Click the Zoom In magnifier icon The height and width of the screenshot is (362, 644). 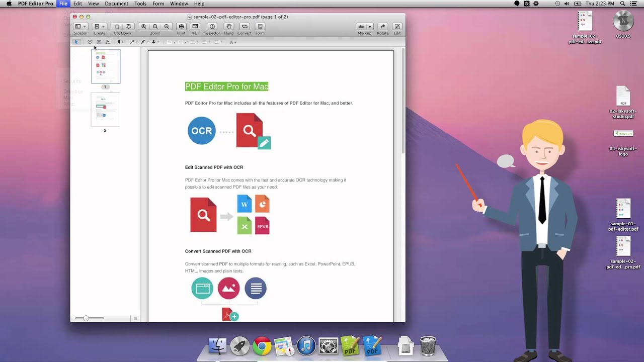[144, 27]
